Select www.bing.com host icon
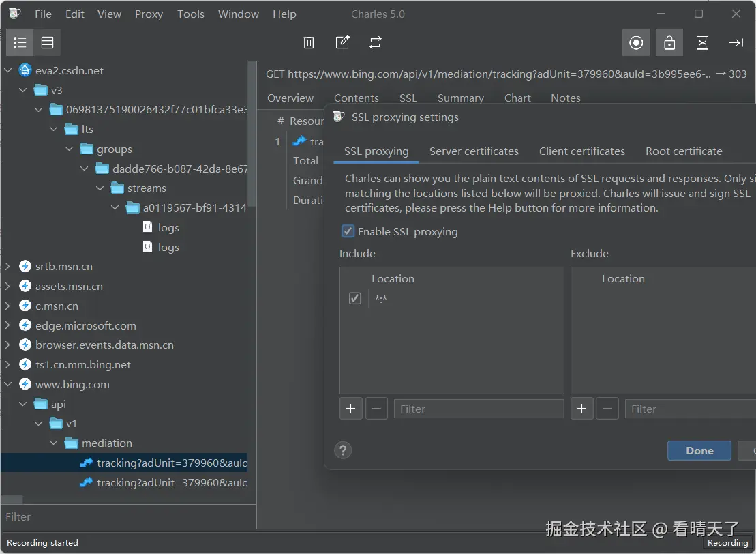Viewport: 756px width, 554px height. [x=25, y=385]
